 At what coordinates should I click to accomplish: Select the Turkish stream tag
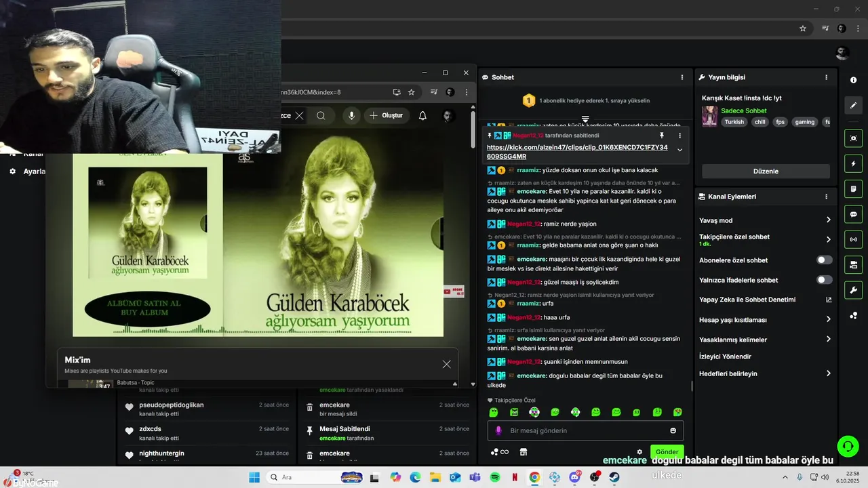coord(734,122)
